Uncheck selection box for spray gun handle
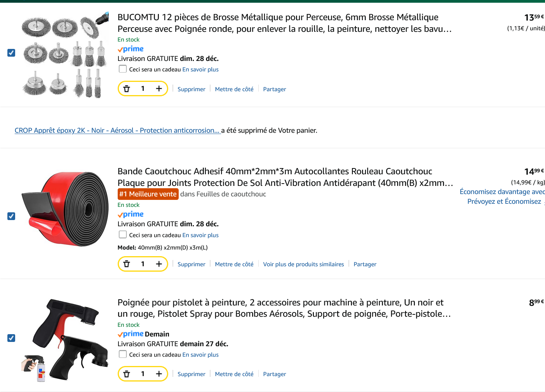 [x=11, y=338]
